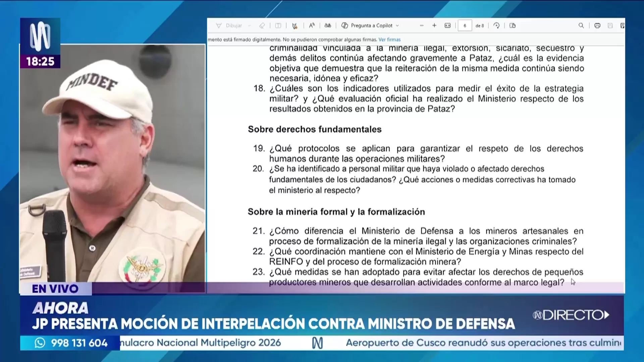Click the add text box icon
The width and height of the screenshot is (644, 362).
(278, 25)
